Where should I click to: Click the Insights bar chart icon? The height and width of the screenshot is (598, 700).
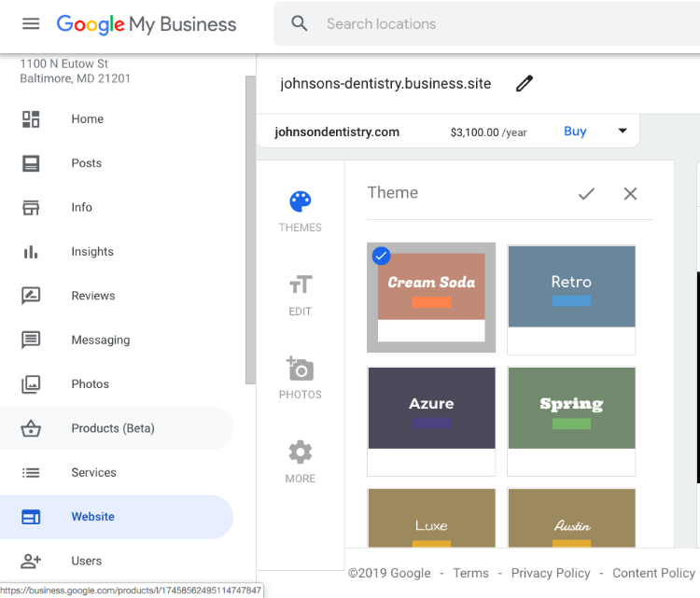(31, 252)
